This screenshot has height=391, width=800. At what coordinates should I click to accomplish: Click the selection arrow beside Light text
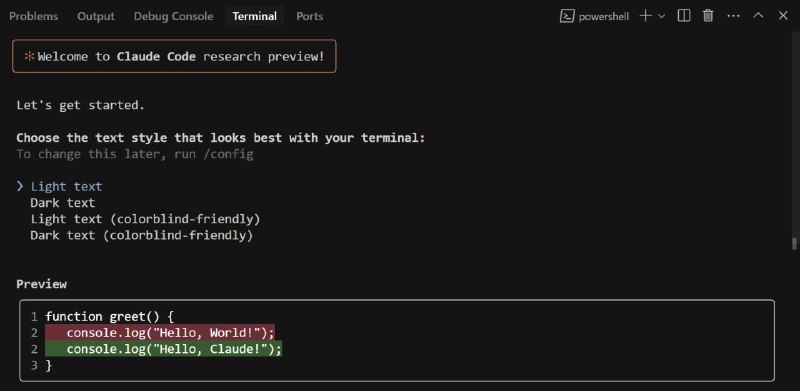click(20, 186)
